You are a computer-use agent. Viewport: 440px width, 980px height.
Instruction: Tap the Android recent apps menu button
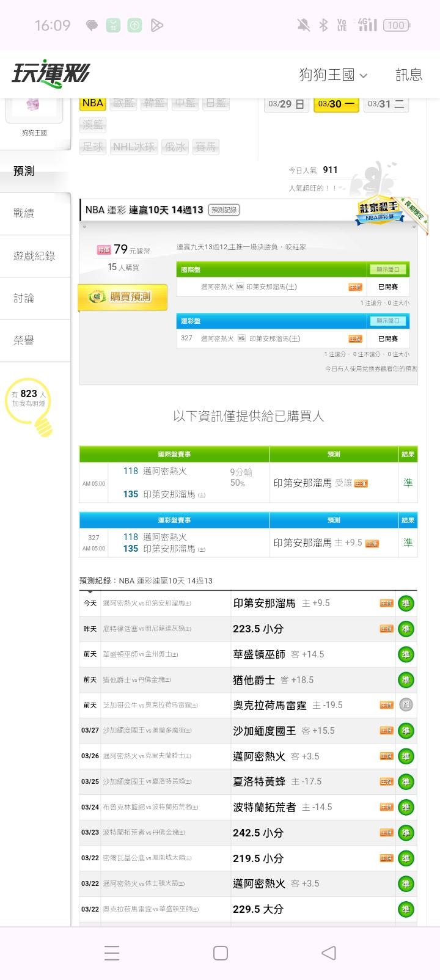(x=112, y=953)
